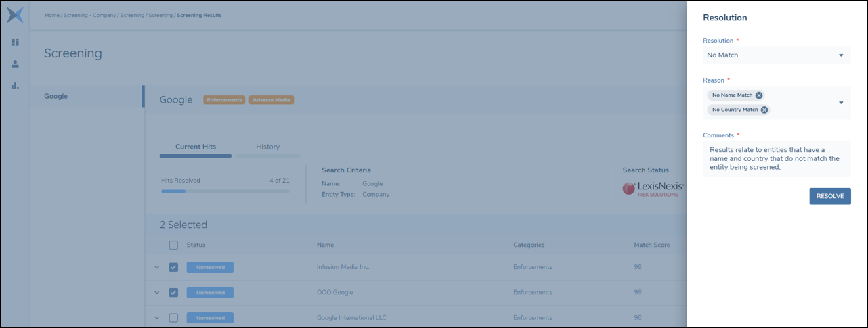Screen dimensions: 868x328
Task: Uncheck the OOO Google row checkbox
Action: click(x=173, y=292)
